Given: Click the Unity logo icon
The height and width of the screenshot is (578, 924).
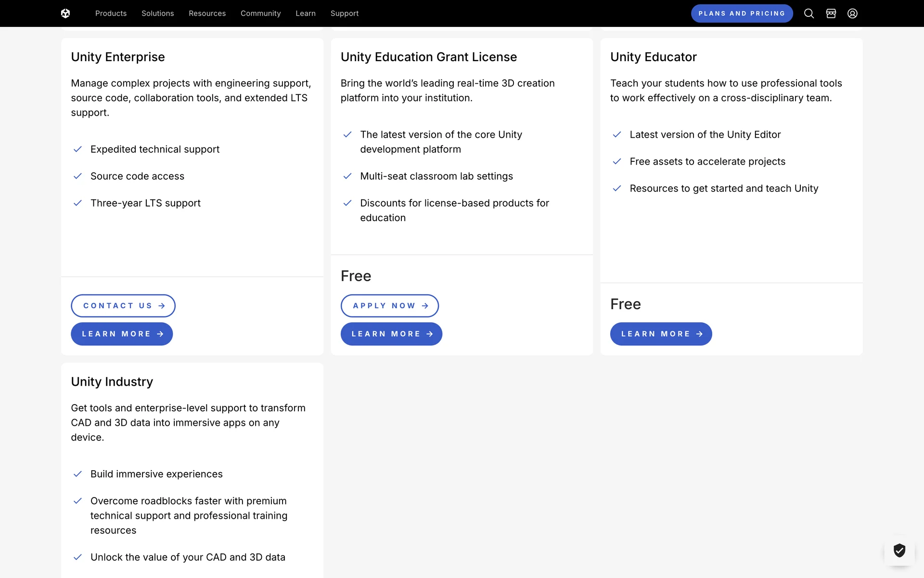Looking at the screenshot, I should coord(65,13).
